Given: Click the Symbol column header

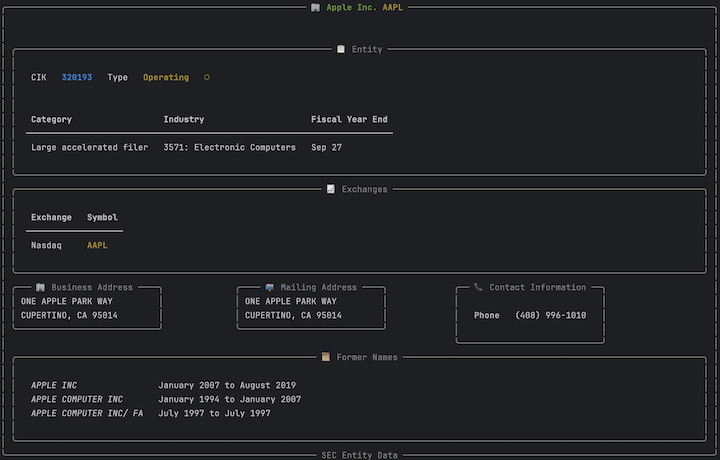Looking at the screenshot, I should (102, 218).
